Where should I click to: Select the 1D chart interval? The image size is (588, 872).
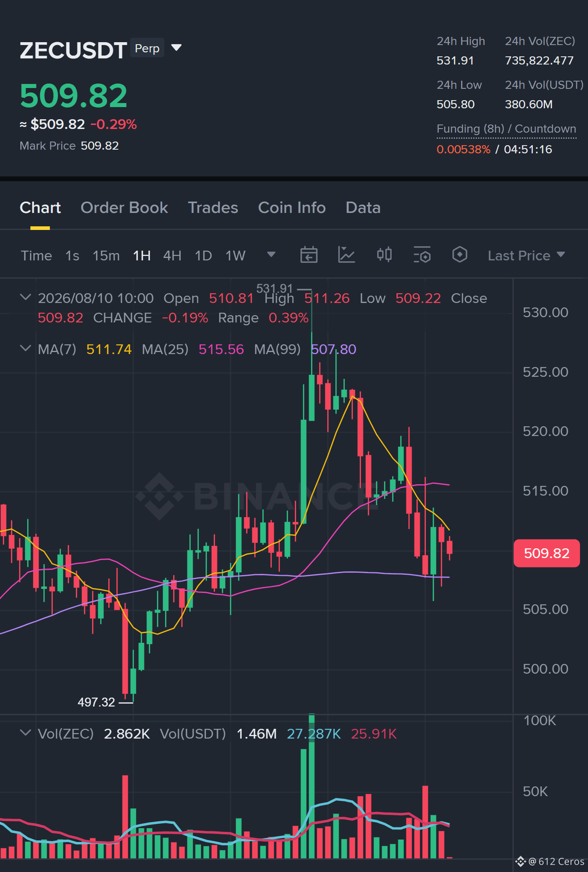click(204, 256)
